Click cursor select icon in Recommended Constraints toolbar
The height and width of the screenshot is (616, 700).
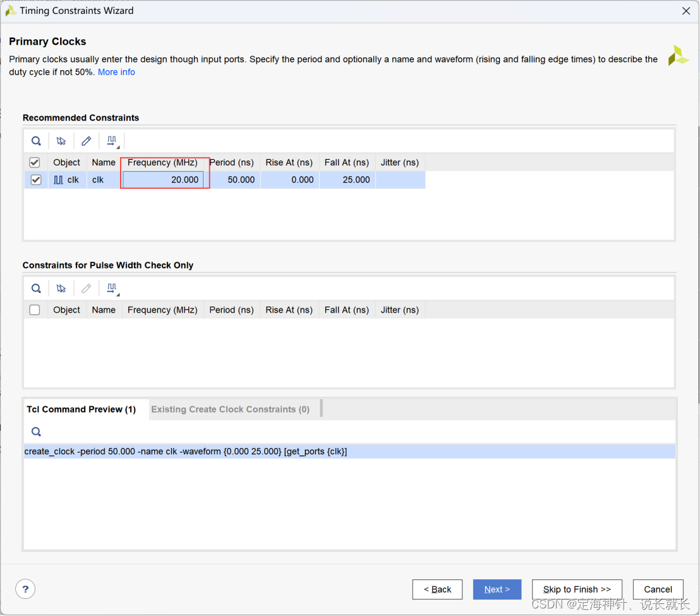61,141
